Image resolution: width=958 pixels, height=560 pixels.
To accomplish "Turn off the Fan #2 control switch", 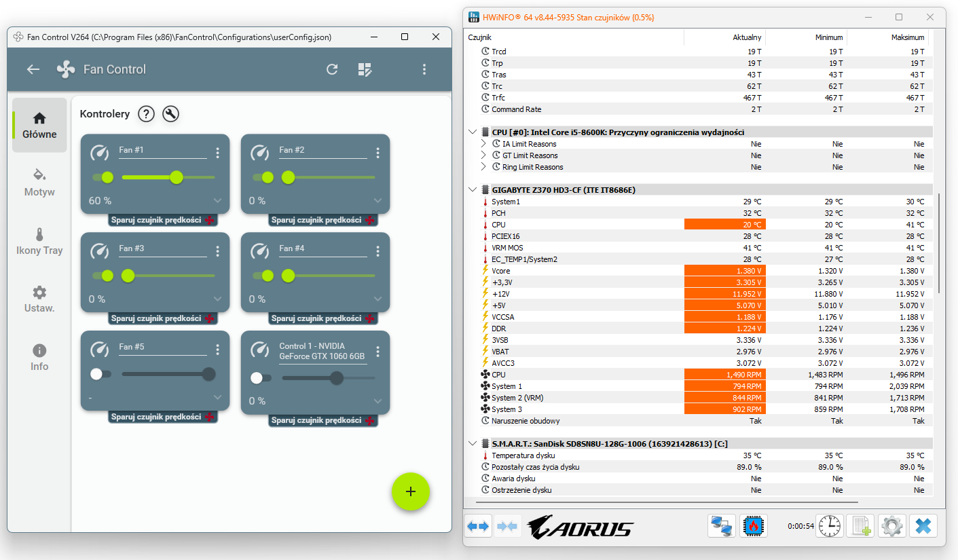I will 263,178.
